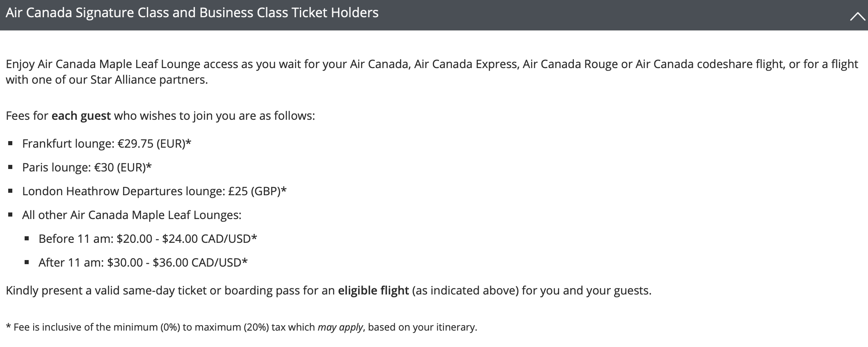
Task: Click the sub-bullet before 'After 11 am'
Action: (x=27, y=263)
